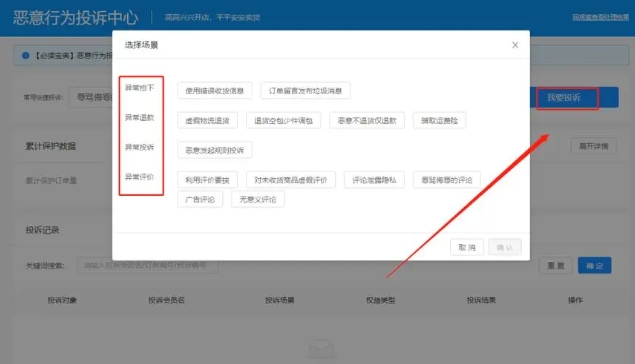The height and width of the screenshot is (364, 635).
Task: Select the 评论泄露隐私 option
Action: click(374, 180)
